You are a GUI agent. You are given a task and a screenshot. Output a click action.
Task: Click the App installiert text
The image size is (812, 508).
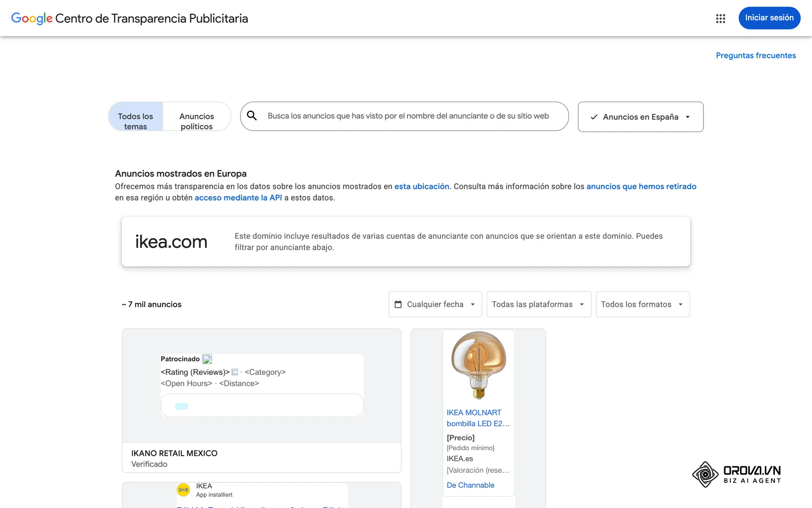pos(214,495)
